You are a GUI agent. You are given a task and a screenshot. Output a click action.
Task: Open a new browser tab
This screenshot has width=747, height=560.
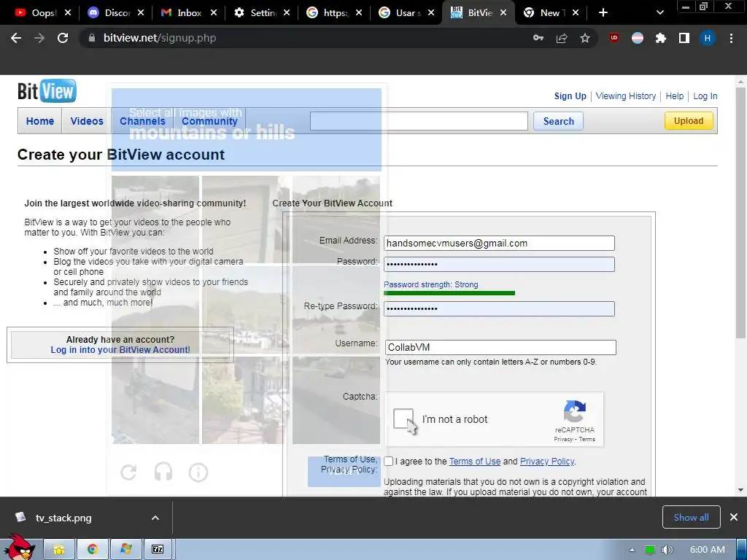click(603, 13)
